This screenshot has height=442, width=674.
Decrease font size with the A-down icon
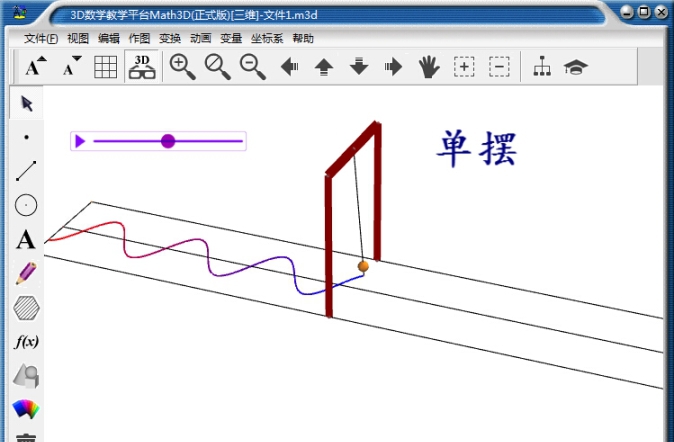tap(71, 67)
